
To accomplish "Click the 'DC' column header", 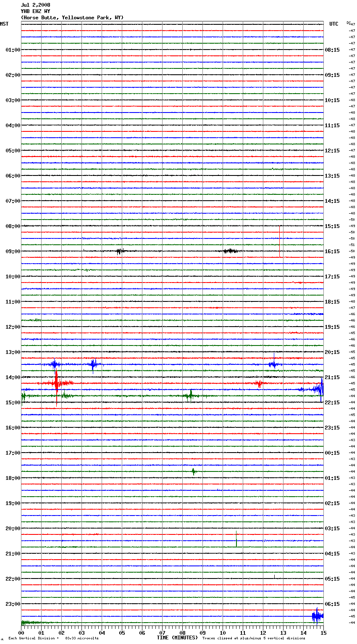I will click(x=349, y=23).
